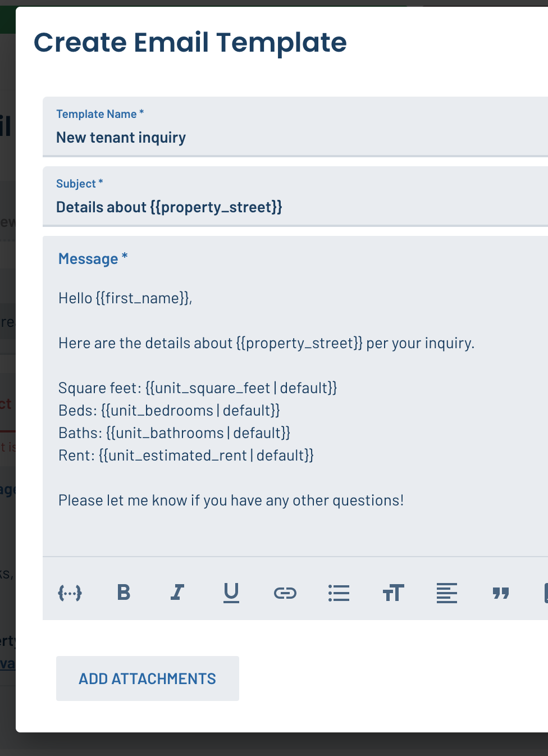Click the 'Hello {{first_name}},' line
The height and width of the screenshot is (756, 548).
pos(125,298)
